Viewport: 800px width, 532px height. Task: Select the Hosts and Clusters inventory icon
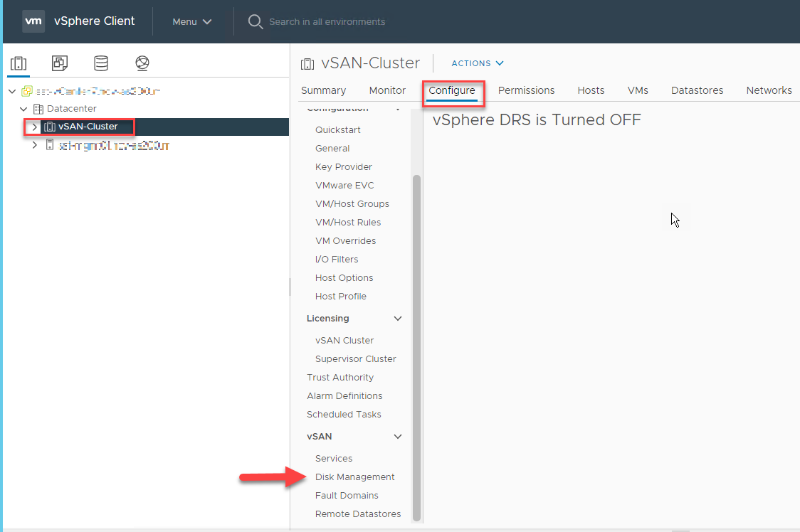pyautogui.click(x=19, y=63)
